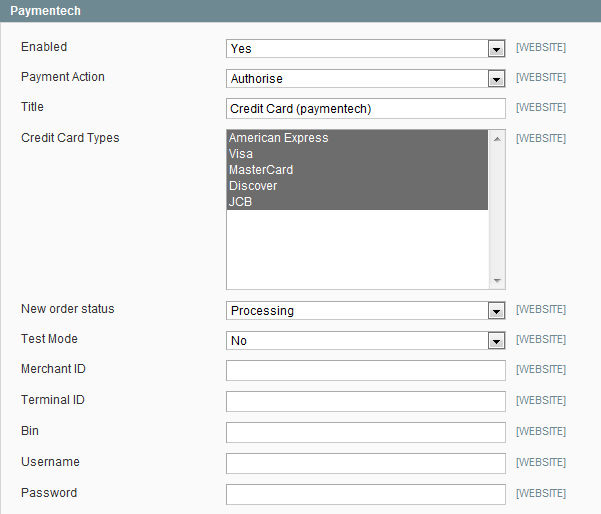Open the Payment Action dropdown
The image size is (601, 514).
pyautogui.click(x=366, y=79)
